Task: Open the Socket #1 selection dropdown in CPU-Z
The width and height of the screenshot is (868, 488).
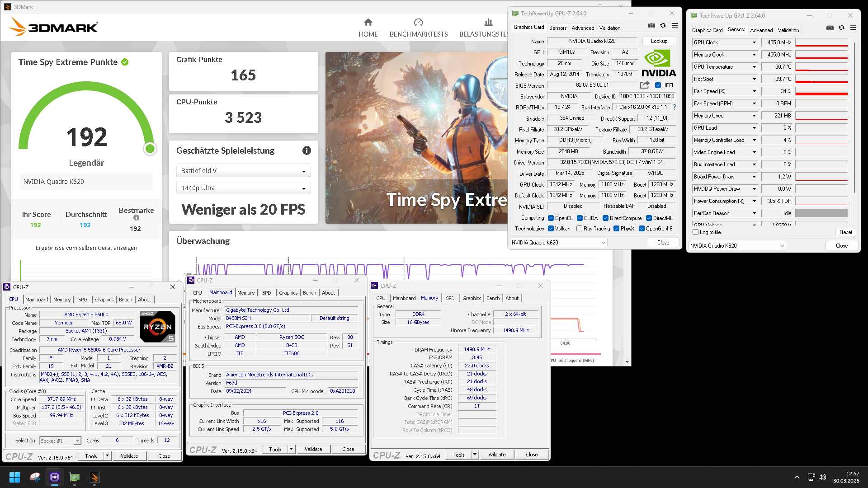Action: tap(60, 441)
